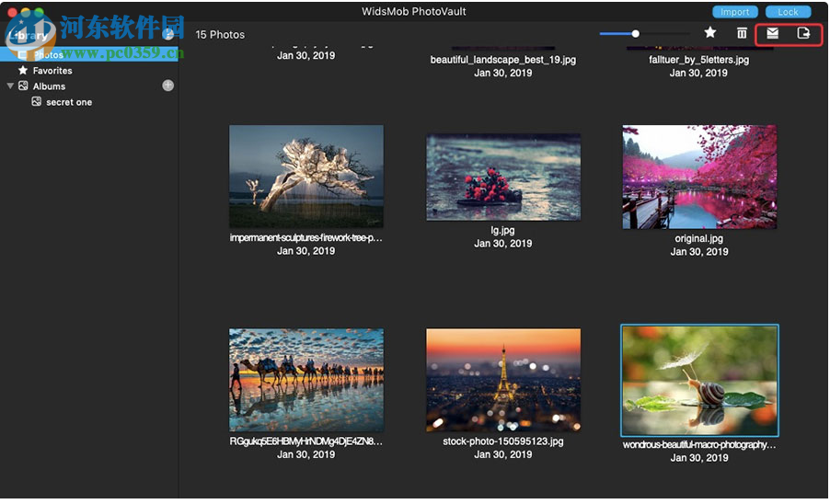
Task: Click the star favorite toolbar icon
Action: pyautogui.click(x=709, y=33)
